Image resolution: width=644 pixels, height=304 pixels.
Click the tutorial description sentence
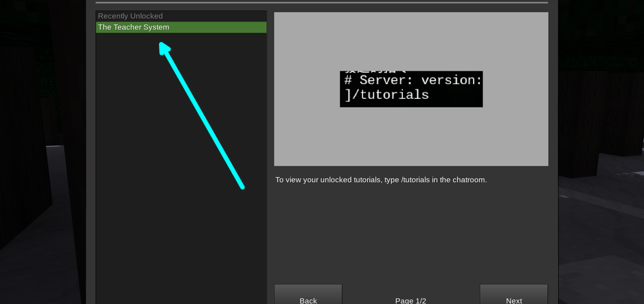[x=381, y=180]
